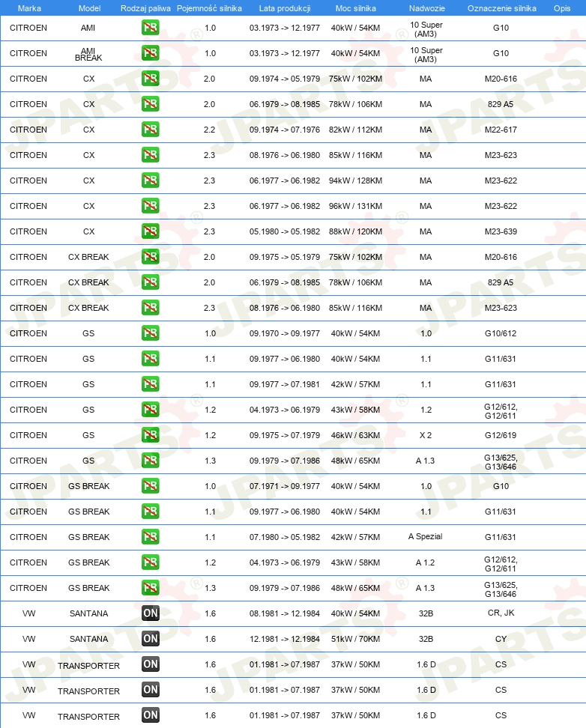
Task: Select the body cell X 2
Action: point(426,435)
